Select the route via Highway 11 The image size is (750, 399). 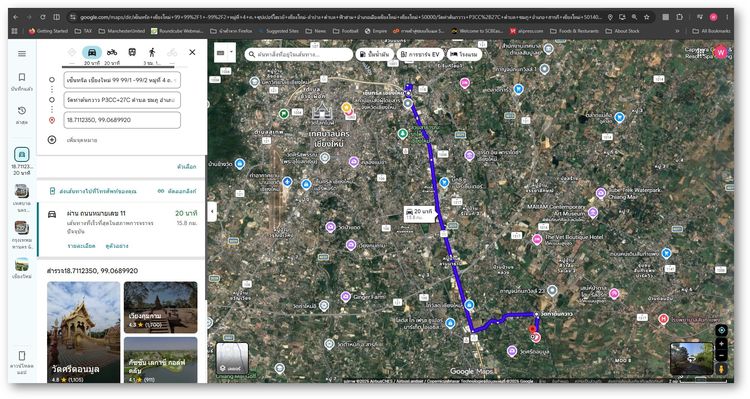point(121,230)
